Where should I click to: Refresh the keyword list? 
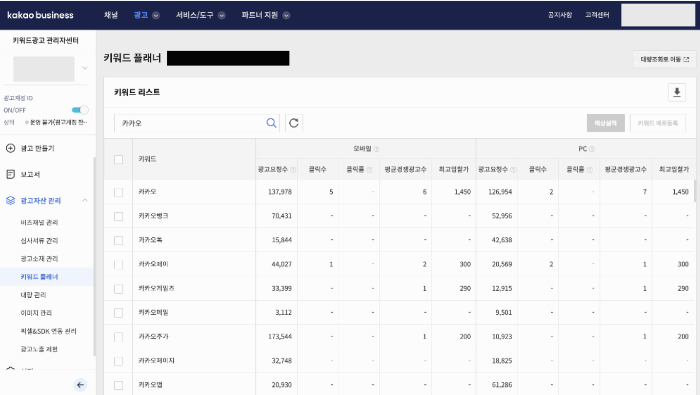pos(294,123)
